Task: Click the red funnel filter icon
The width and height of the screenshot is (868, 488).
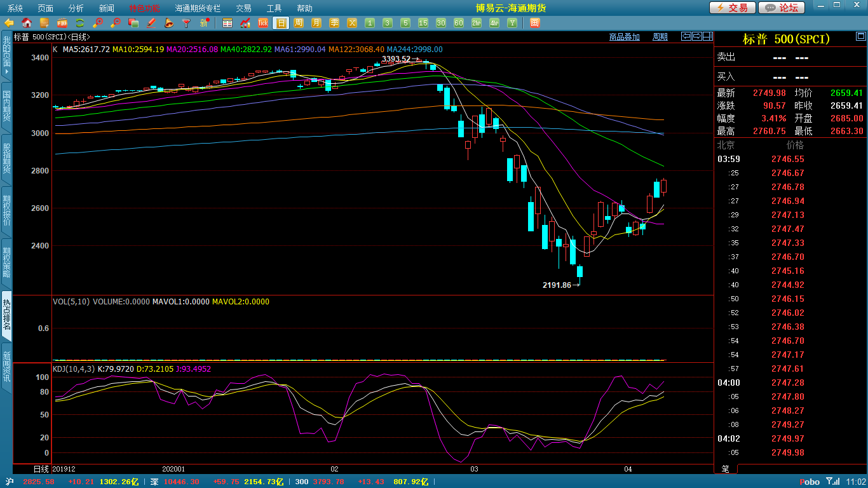Action: pyautogui.click(x=187, y=23)
